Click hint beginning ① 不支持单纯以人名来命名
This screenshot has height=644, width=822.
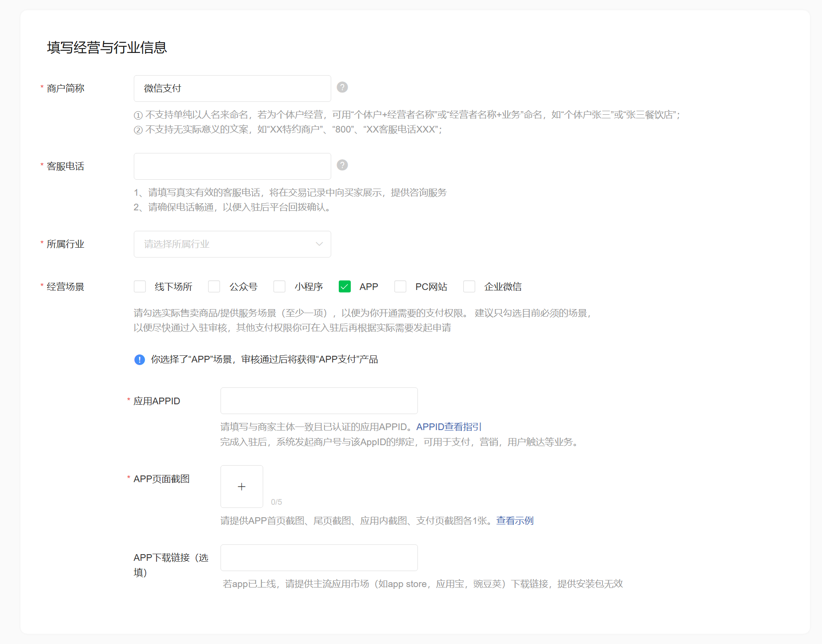tap(407, 115)
